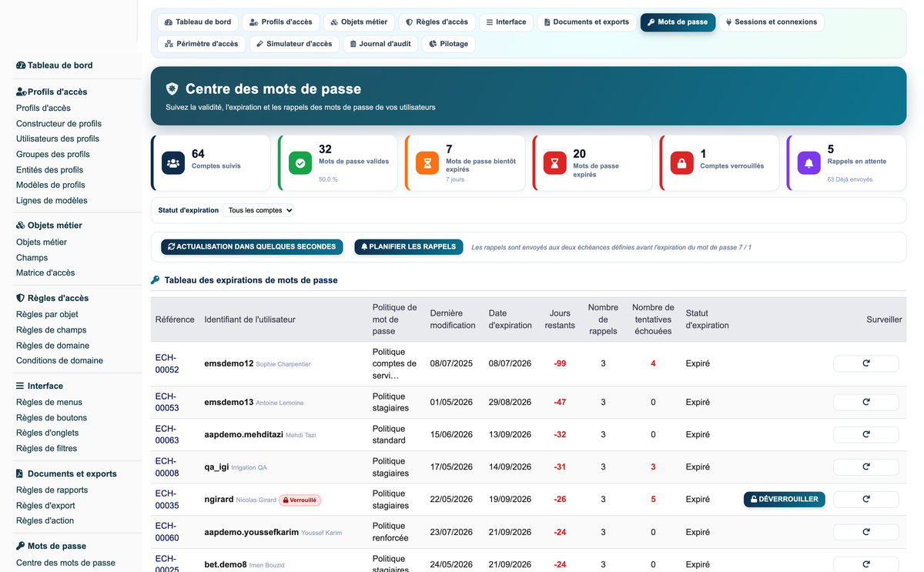The height and width of the screenshot is (572, 924).
Task: Open the Journal d'audit tab
Action: click(380, 44)
